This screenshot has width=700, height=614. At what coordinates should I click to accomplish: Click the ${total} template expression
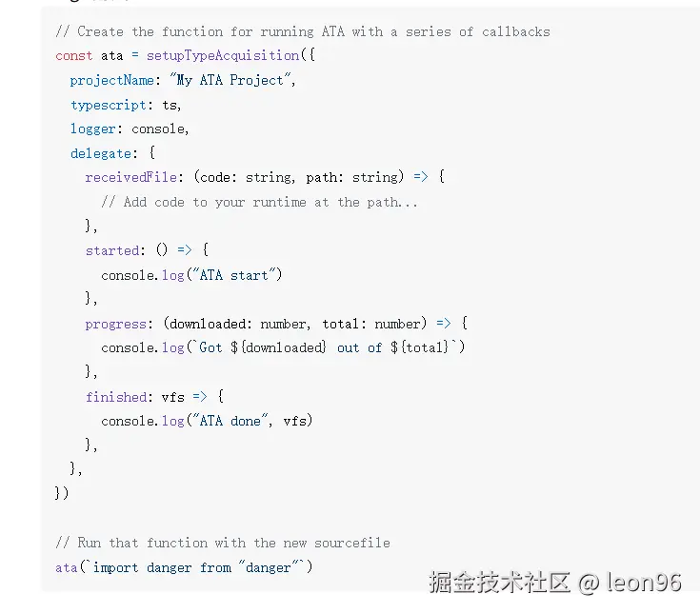[419, 347]
